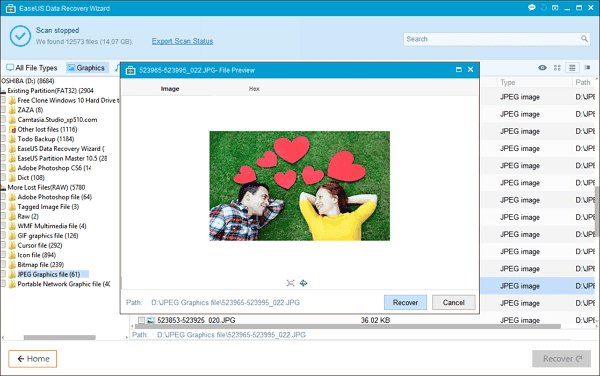Viewport: 600px width, 376px height.
Task: Click the image file icon beside 523853-523925_020.JPG
Action: [151, 320]
